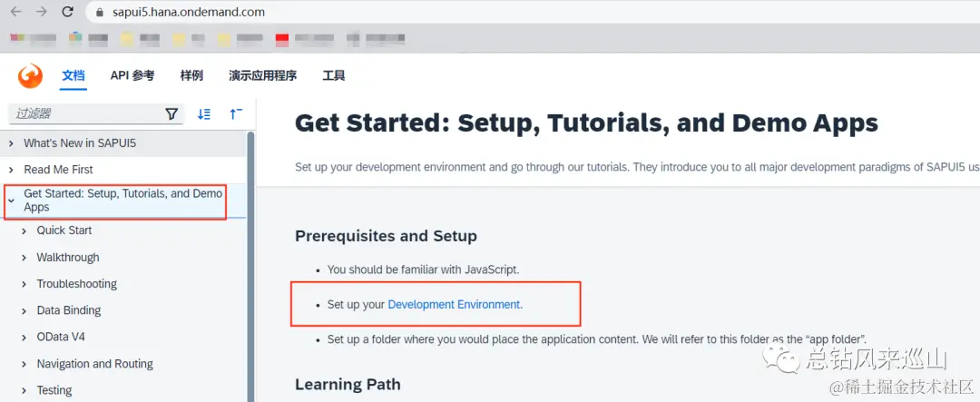The image size is (980, 402).
Task: Expand the Navigation and Routing node
Action: [x=24, y=364]
